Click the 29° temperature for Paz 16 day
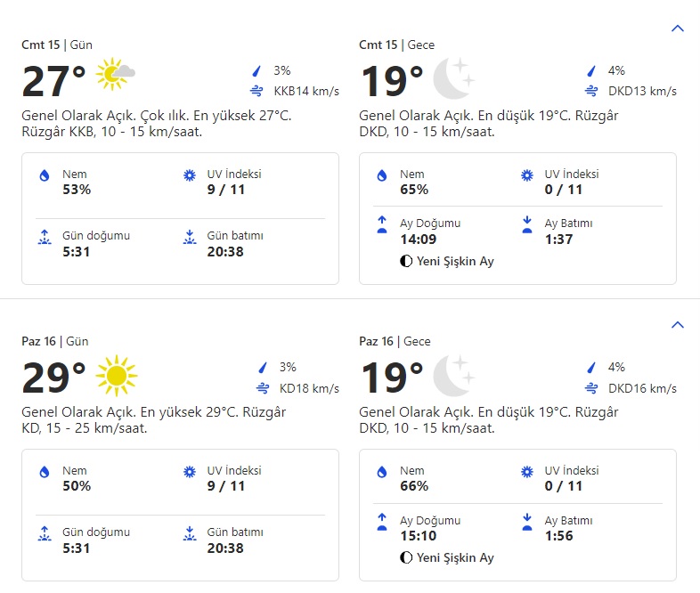 point(53,378)
